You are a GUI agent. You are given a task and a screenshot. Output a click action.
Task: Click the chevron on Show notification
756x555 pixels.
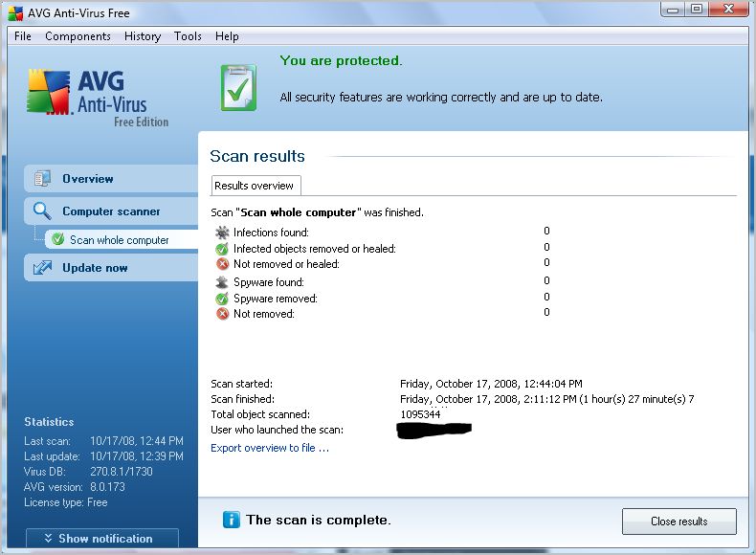(48, 538)
